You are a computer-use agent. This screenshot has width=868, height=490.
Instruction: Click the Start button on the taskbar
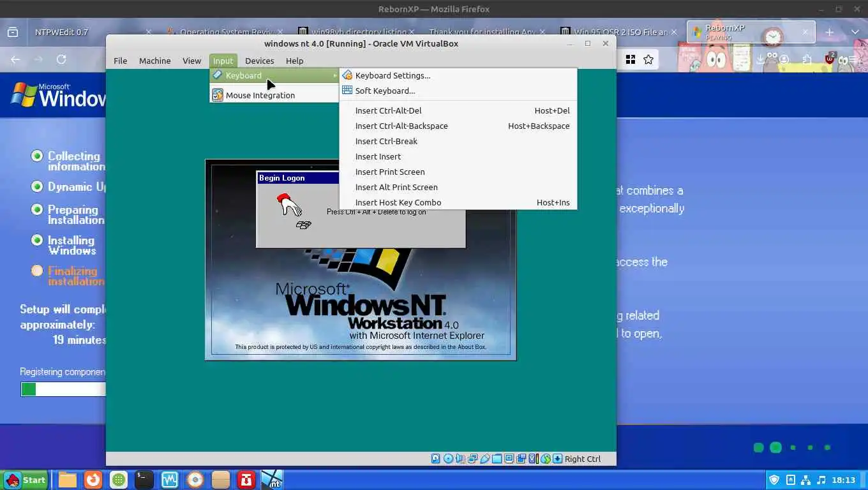[26, 480]
